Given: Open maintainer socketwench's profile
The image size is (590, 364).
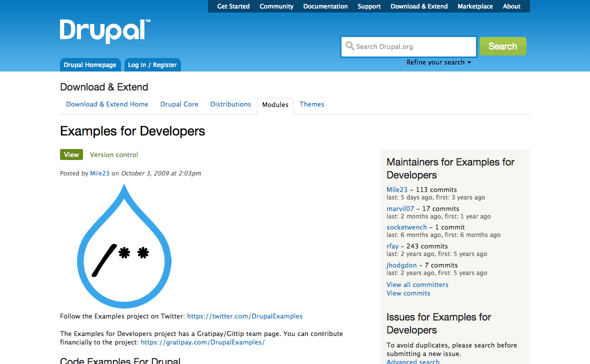Looking at the screenshot, I should (407, 227).
